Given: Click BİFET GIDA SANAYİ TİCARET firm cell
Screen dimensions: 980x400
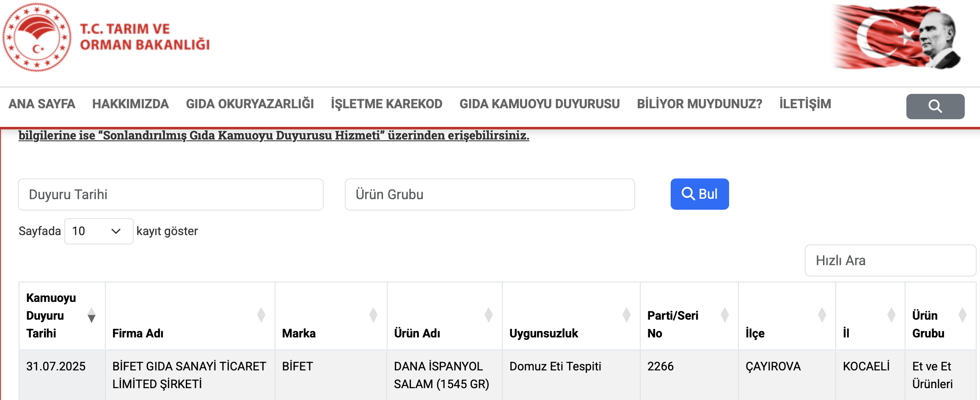Looking at the screenshot, I should coord(189,375).
